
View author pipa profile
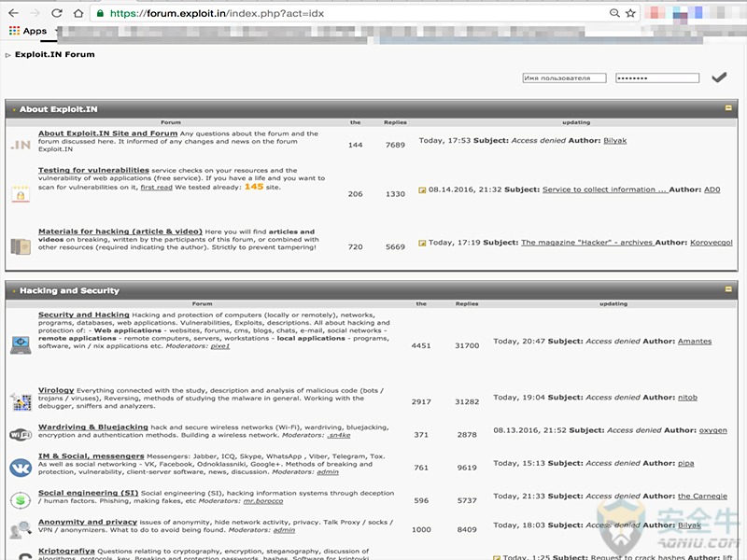[685, 463]
